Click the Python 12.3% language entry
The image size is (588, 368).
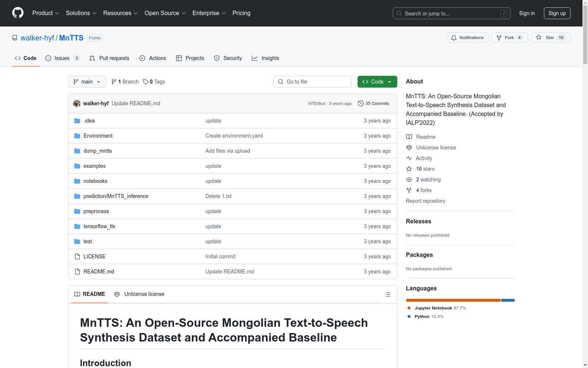pyautogui.click(x=426, y=316)
